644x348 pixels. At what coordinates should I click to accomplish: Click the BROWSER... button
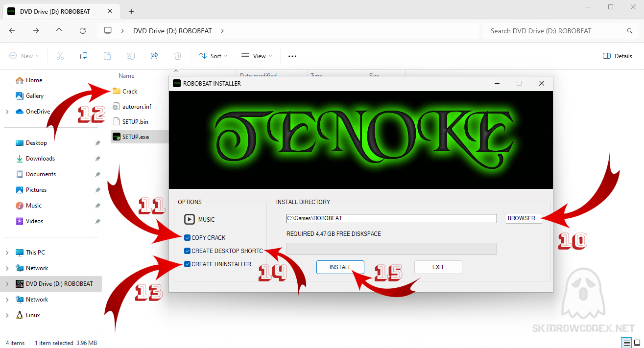[x=523, y=218]
